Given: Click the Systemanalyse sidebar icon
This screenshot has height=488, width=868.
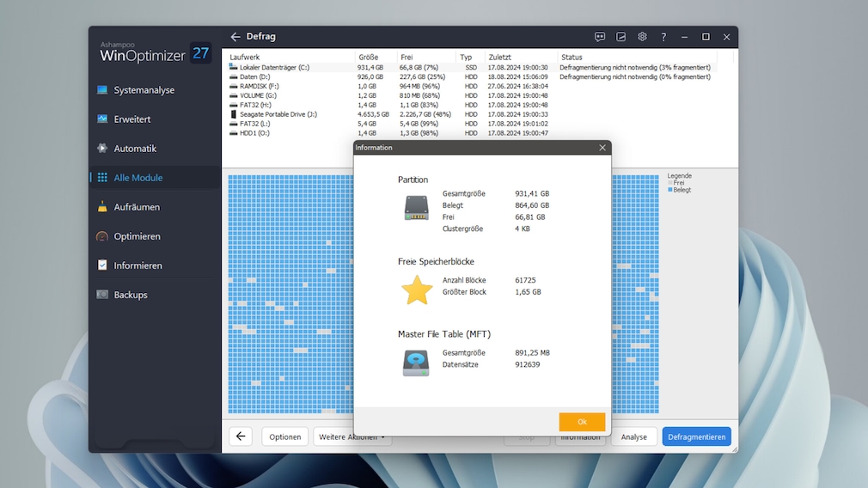Looking at the screenshot, I should pos(102,89).
